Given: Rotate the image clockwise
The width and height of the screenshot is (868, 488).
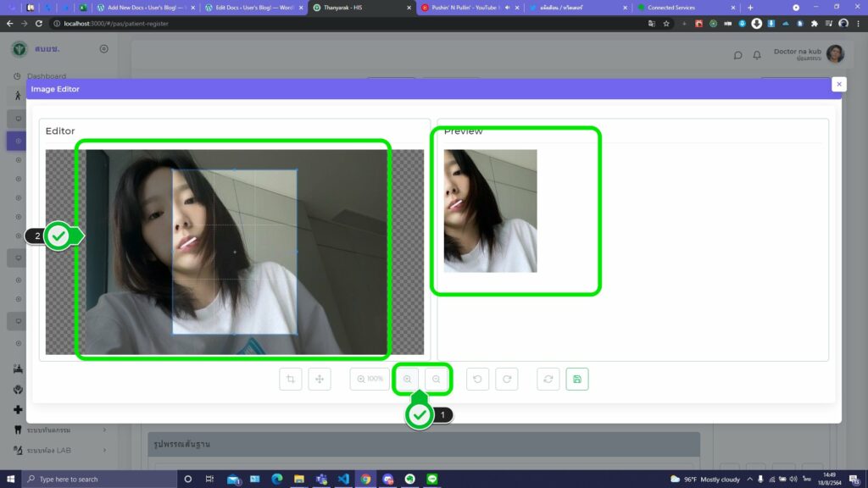Looking at the screenshot, I should [507, 379].
